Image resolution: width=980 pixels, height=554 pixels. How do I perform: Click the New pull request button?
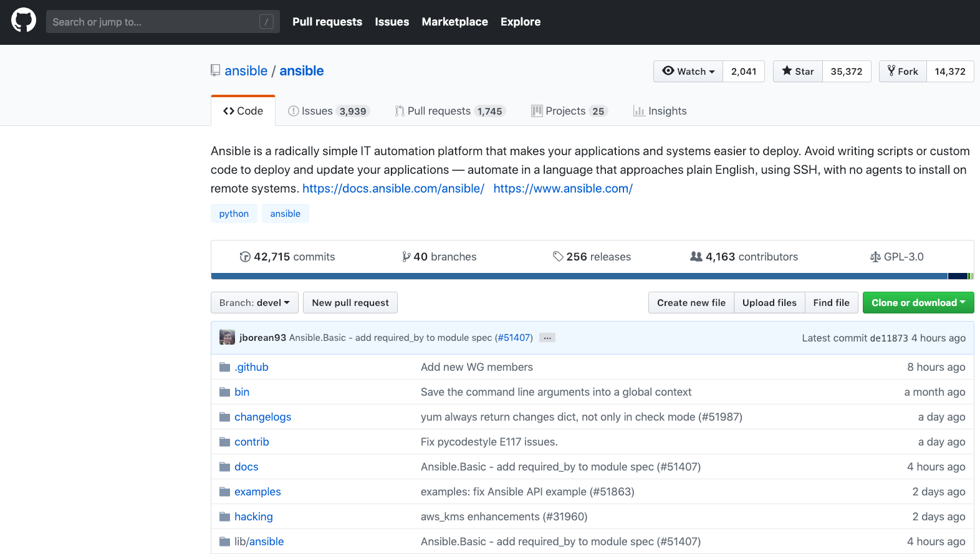tap(350, 302)
